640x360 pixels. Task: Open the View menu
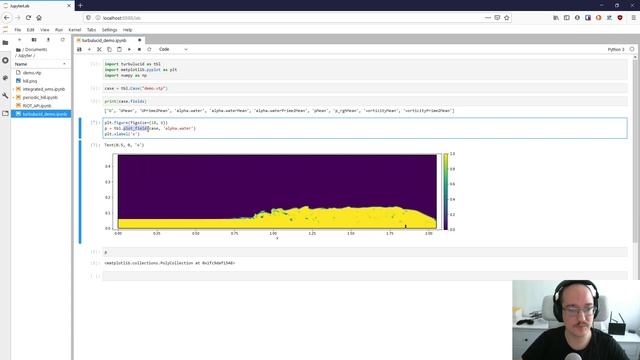click(44, 30)
